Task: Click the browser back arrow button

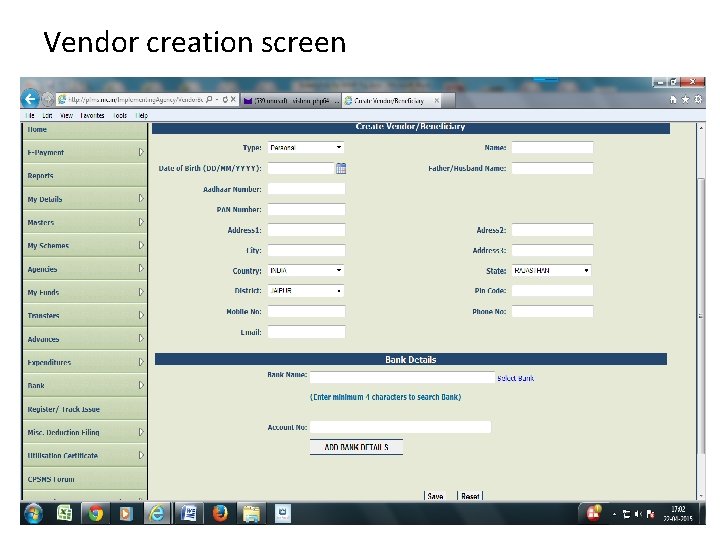Action: coord(30,99)
